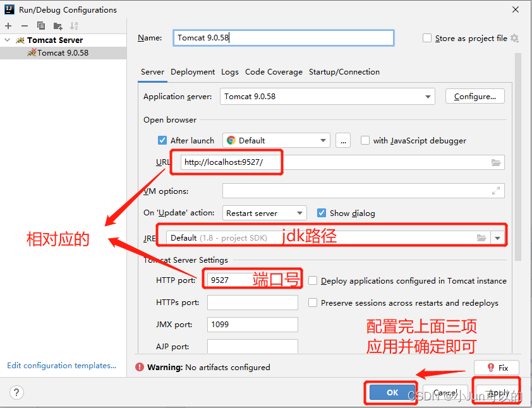Click the red warning icon

click(x=140, y=367)
